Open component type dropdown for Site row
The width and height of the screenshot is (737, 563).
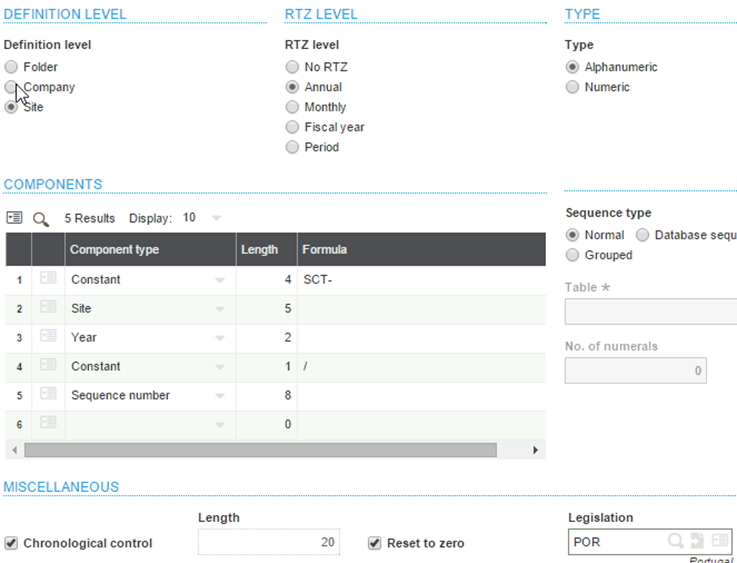[220, 310]
